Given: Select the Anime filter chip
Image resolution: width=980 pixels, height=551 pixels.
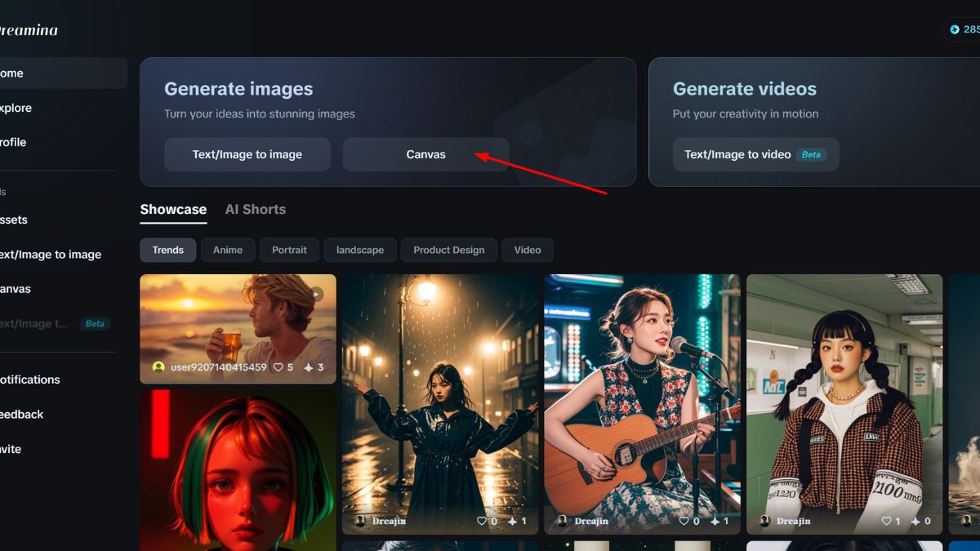Looking at the screenshot, I should click(228, 250).
